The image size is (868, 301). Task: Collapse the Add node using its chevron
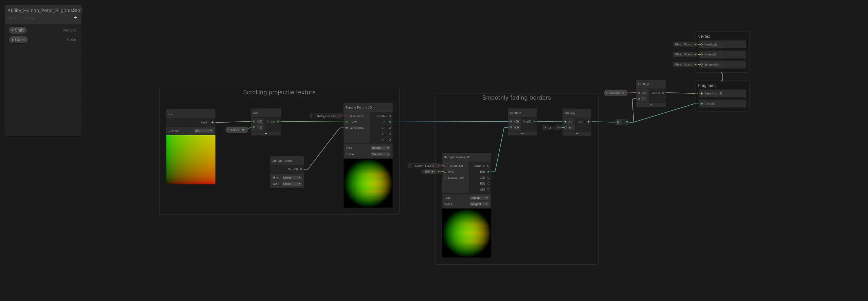click(x=266, y=134)
